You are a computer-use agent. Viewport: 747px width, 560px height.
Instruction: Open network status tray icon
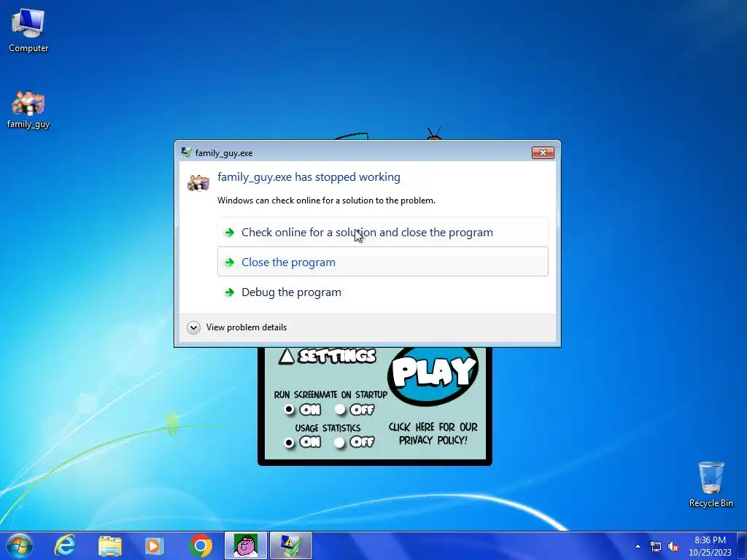click(656, 546)
